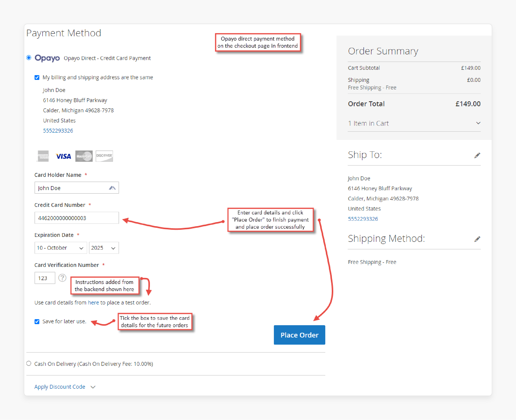
Task: Uncheck billing and shipping address are the same
Action: [37, 78]
